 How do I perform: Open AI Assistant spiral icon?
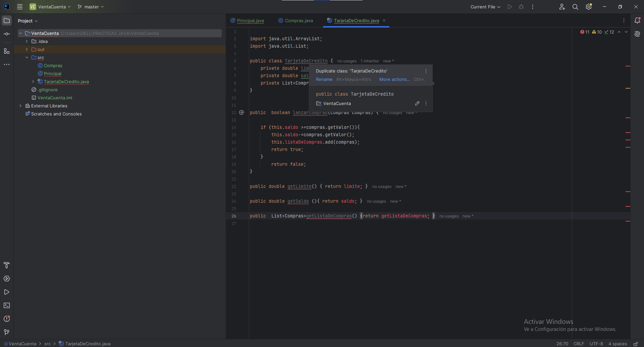coord(637,34)
